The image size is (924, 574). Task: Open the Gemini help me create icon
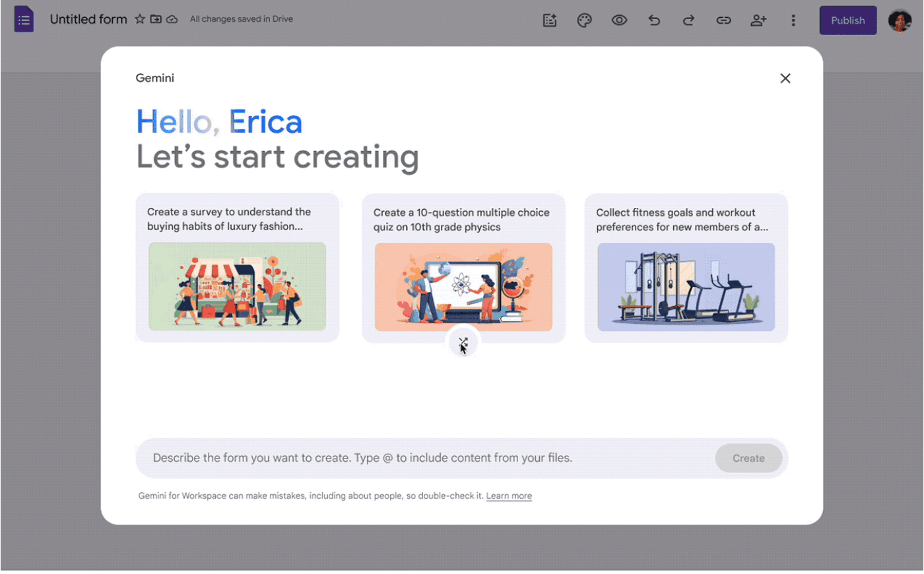550,20
